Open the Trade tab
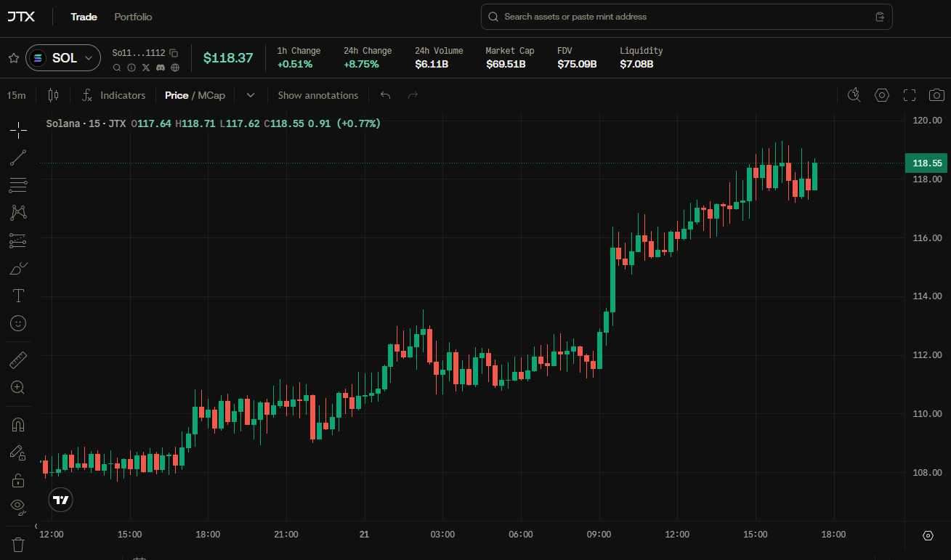This screenshot has height=560, width=951. [84, 17]
